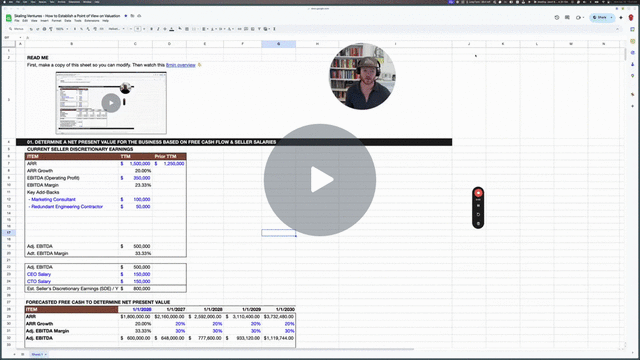Image resolution: width=640 pixels, height=360 pixels.
Task: Open the Format menu
Action: click(x=56, y=20)
